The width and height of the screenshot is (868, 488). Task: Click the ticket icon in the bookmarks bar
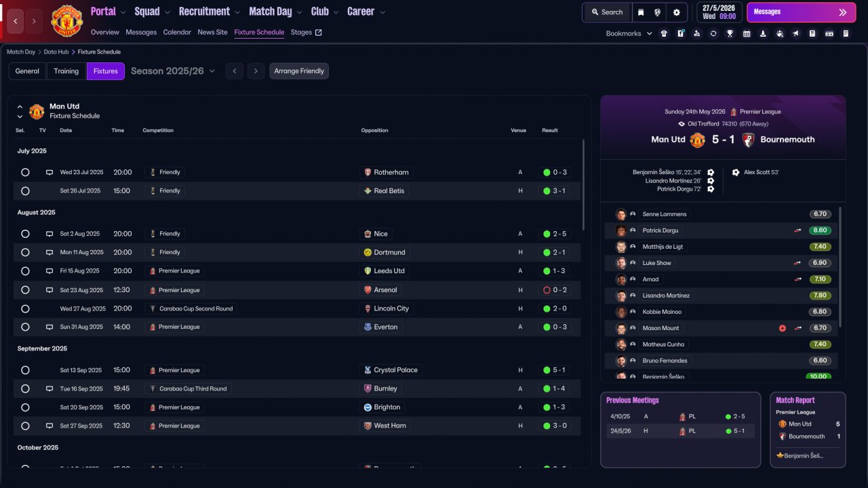pyautogui.click(x=829, y=33)
